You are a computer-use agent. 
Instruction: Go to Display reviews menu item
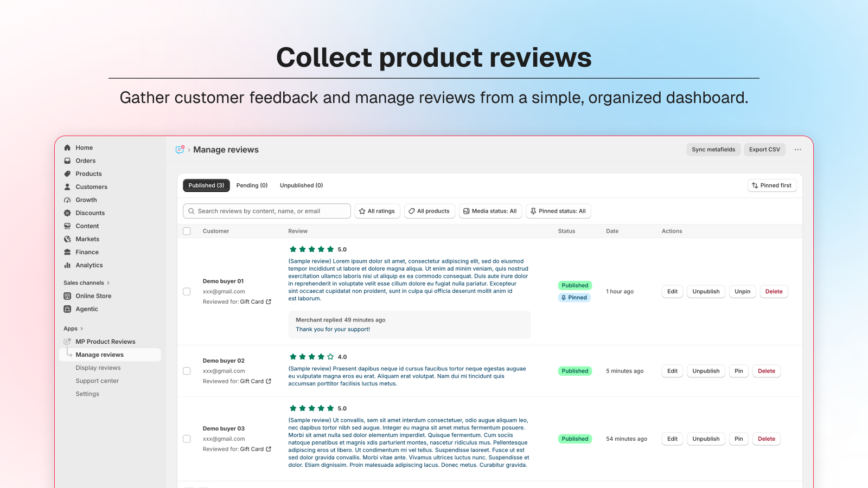pos(98,368)
